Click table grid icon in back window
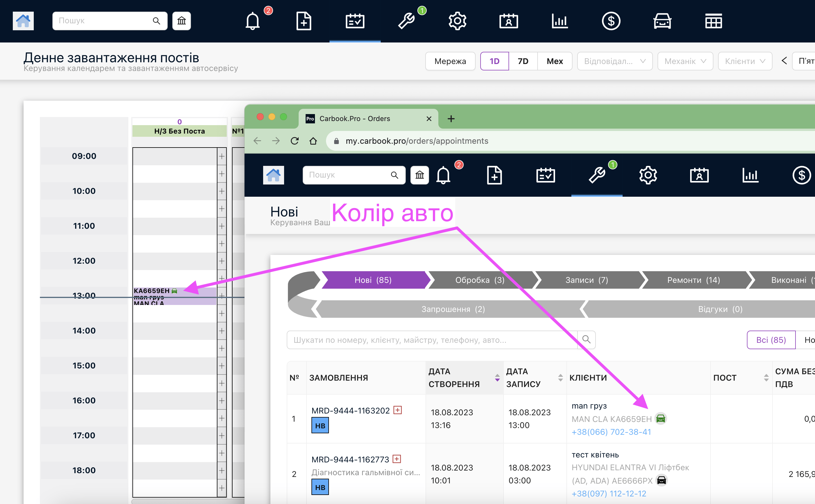815x504 pixels. (x=713, y=21)
